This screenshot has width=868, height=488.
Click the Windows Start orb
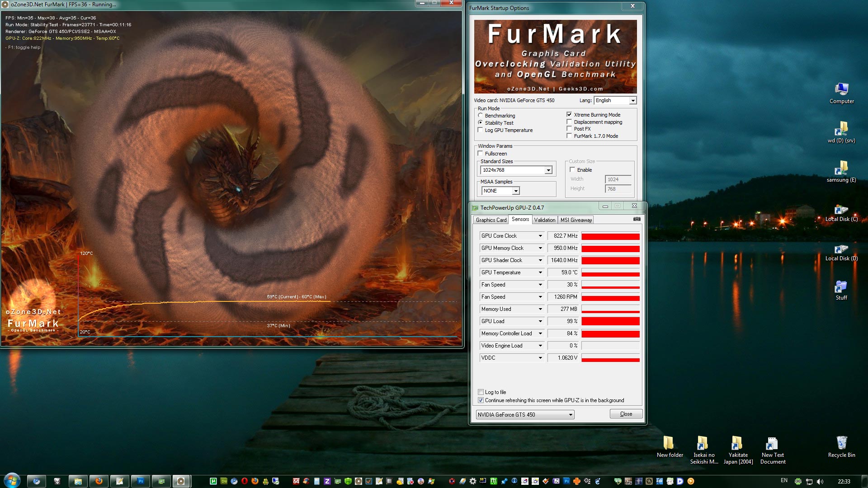pos(12,480)
